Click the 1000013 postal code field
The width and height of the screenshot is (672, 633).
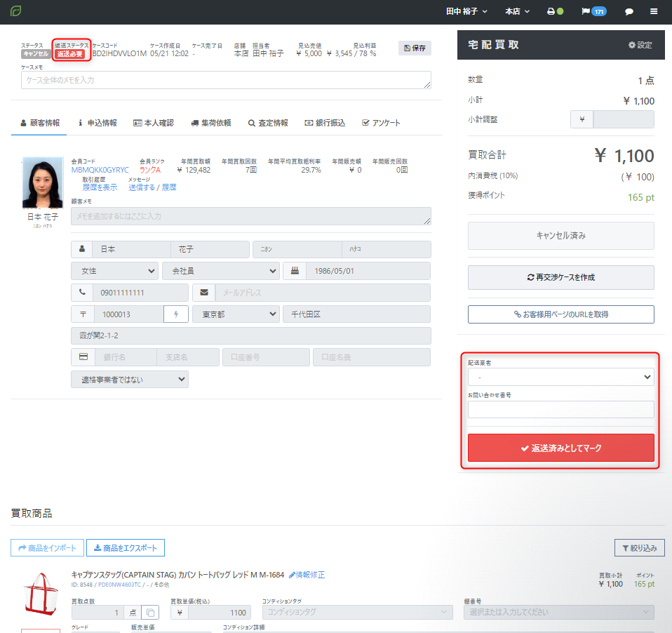point(129,314)
